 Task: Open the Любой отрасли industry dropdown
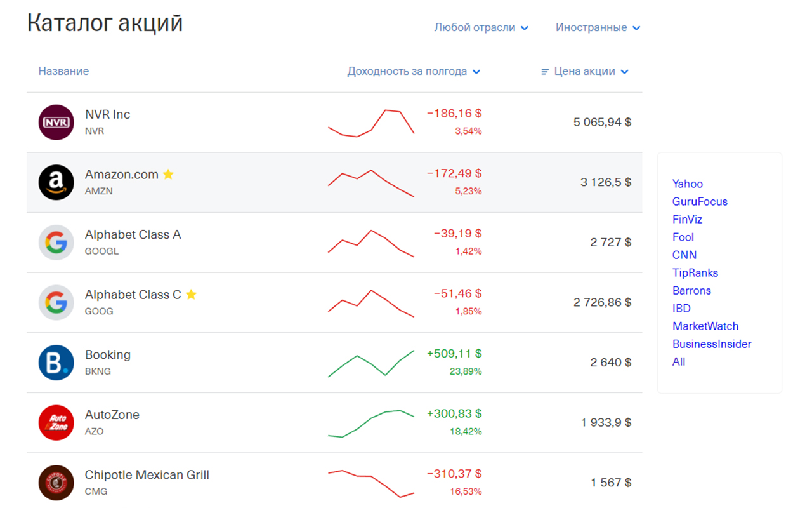pyautogui.click(x=481, y=27)
